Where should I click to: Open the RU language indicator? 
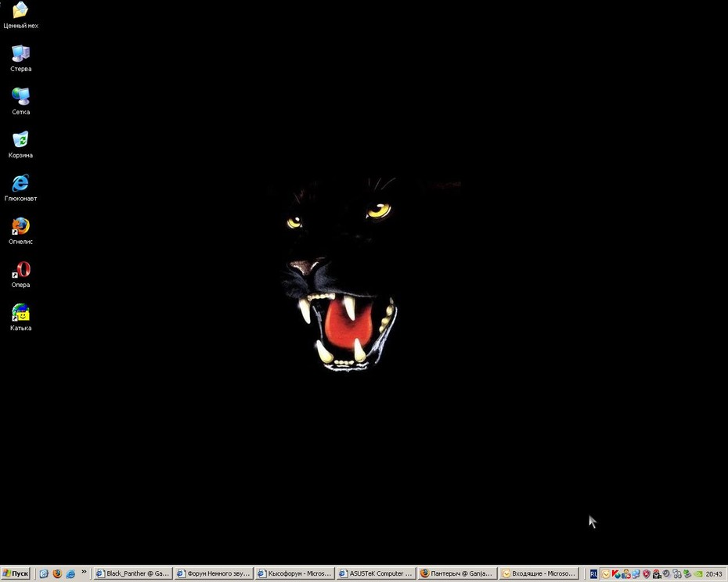click(593, 574)
